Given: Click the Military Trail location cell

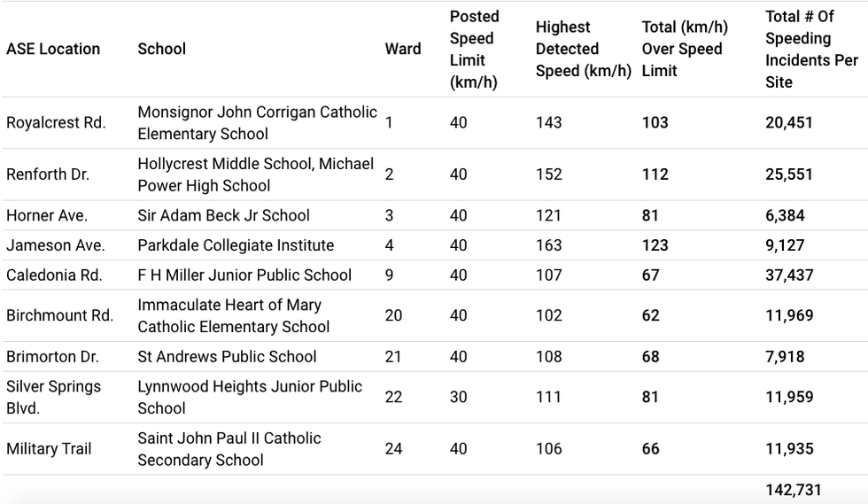Looking at the screenshot, I should point(49,449).
